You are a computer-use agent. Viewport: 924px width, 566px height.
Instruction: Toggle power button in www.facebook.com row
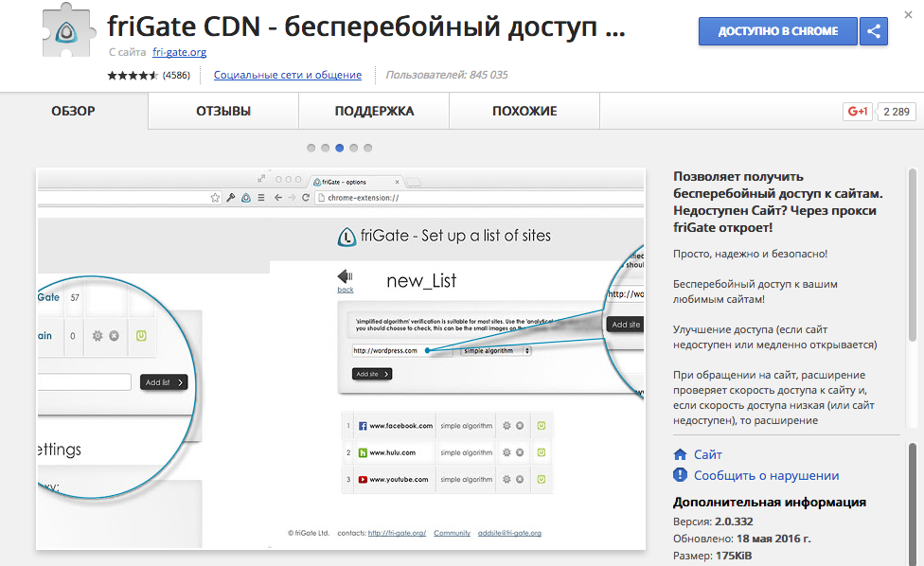tap(541, 425)
